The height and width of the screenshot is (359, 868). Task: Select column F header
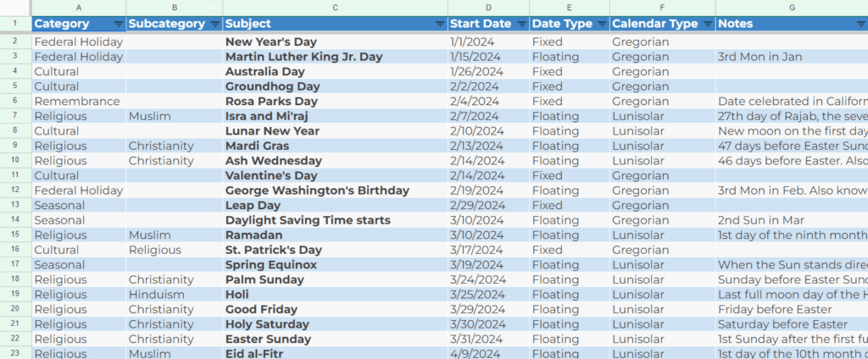coord(663,8)
